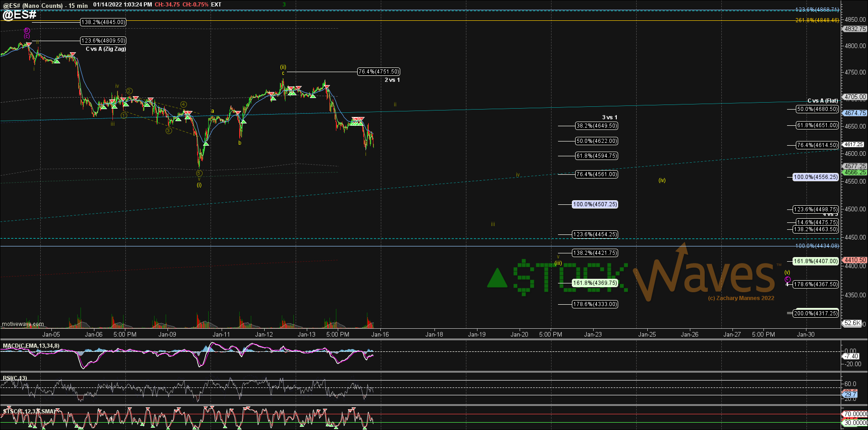Screen dimensions: 868x430
Task: Click the yellow (ii) wave label at the peak
Action: (283, 67)
